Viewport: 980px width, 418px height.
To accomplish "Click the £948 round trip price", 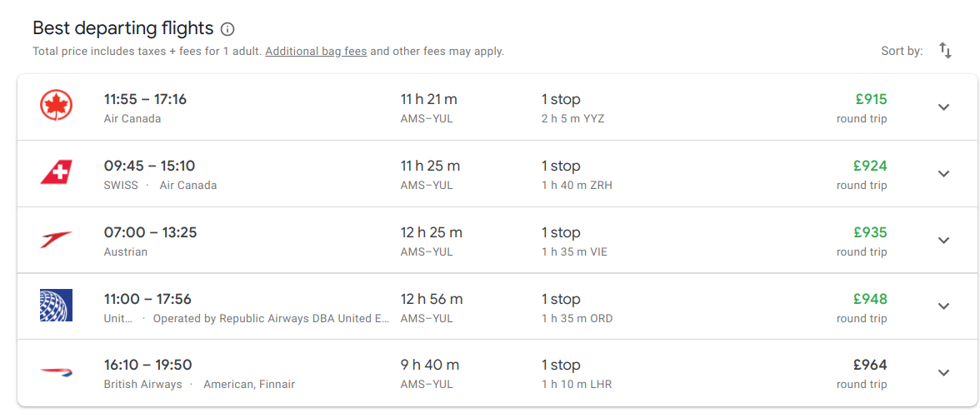I will tap(870, 300).
